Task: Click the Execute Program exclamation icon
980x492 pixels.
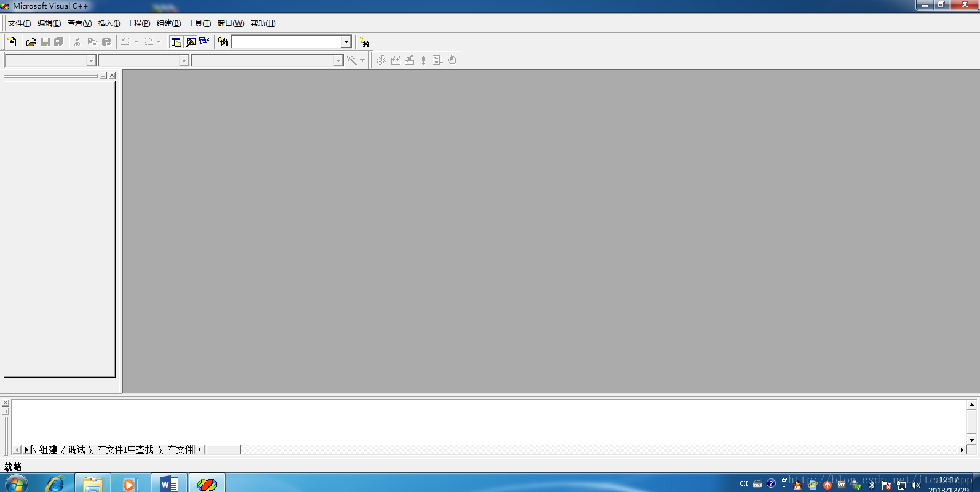Action: [424, 60]
